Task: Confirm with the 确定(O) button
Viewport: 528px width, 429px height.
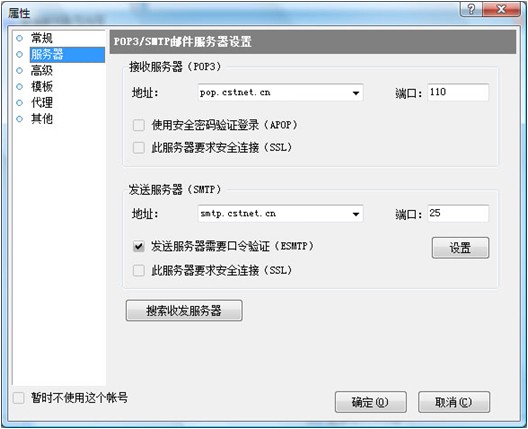Action: [370, 402]
